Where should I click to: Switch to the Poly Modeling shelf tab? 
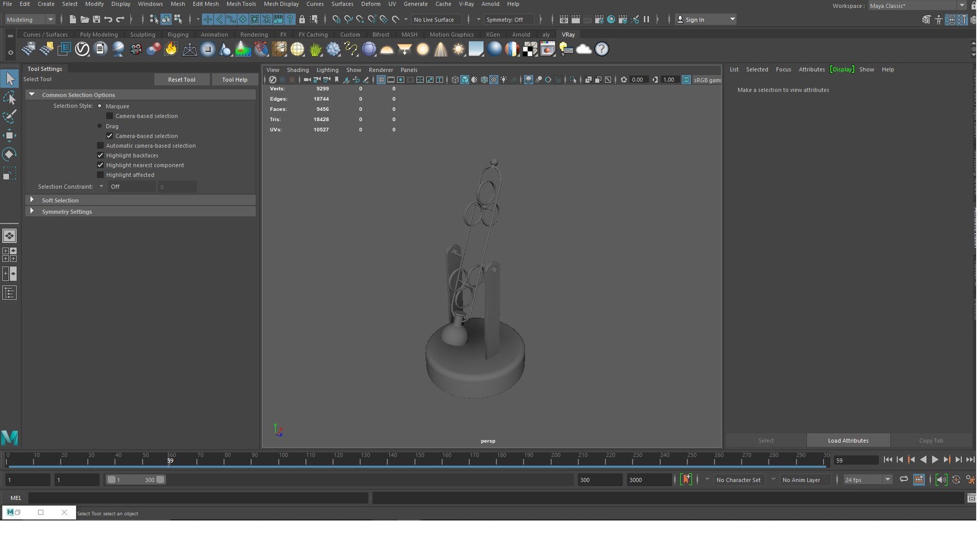99,34
